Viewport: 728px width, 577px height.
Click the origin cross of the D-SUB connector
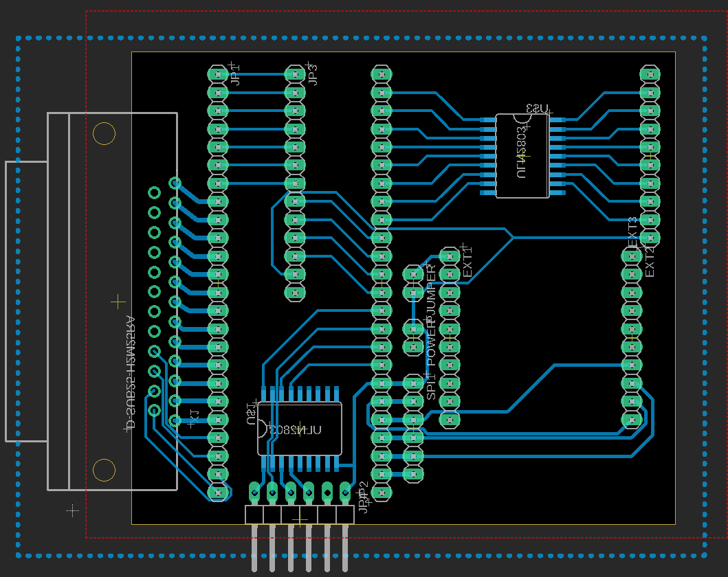coord(118,302)
